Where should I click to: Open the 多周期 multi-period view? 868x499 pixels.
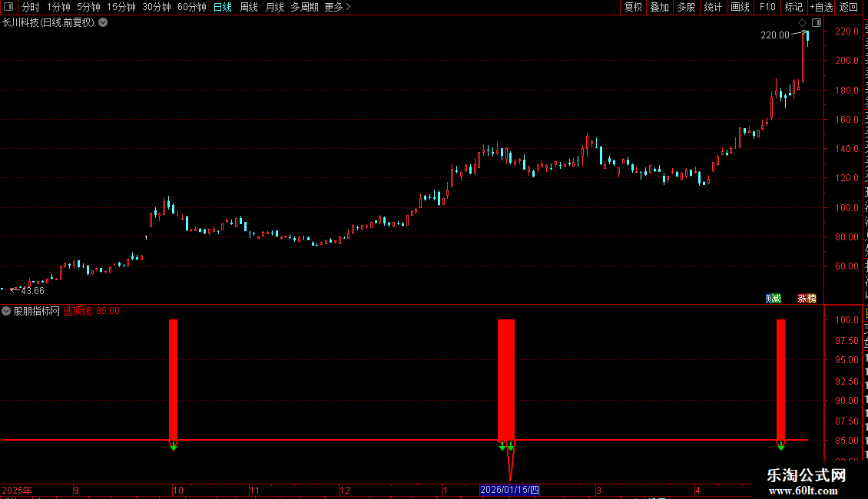304,7
